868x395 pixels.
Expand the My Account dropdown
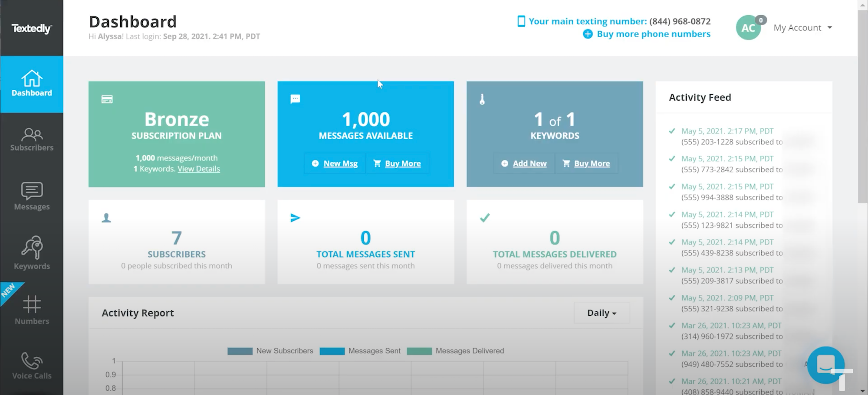tap(802, 28)
